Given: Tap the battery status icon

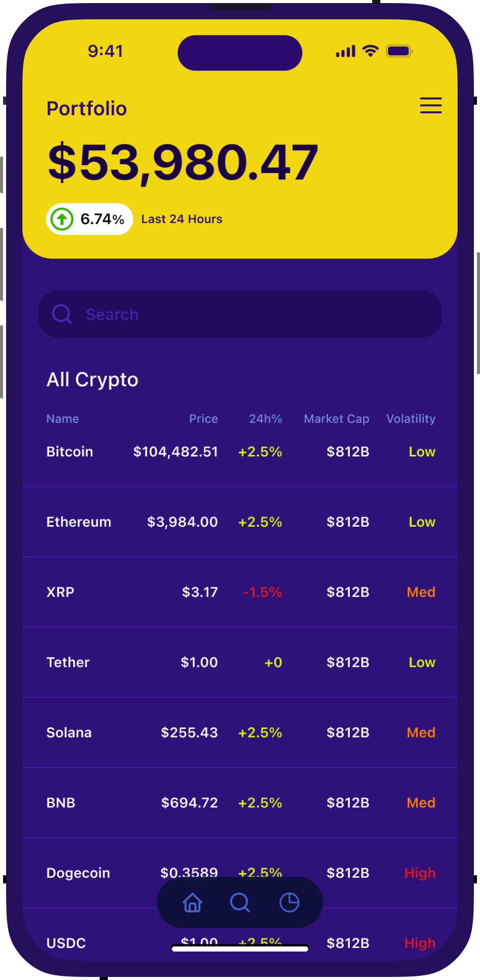Looking at the screenshot, I should coord(399,51).
